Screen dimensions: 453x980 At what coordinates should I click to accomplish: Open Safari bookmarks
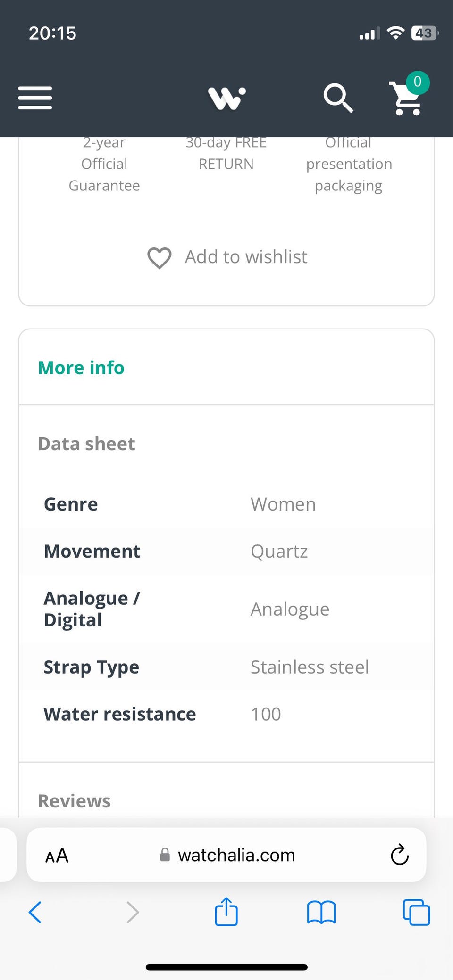tap(321, 912)
